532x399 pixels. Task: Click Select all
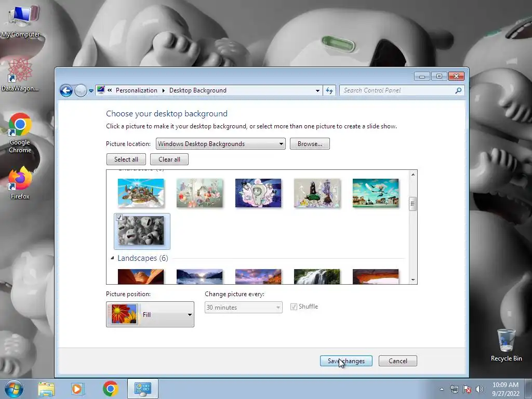pyautogui.click(x=126, y=159)
